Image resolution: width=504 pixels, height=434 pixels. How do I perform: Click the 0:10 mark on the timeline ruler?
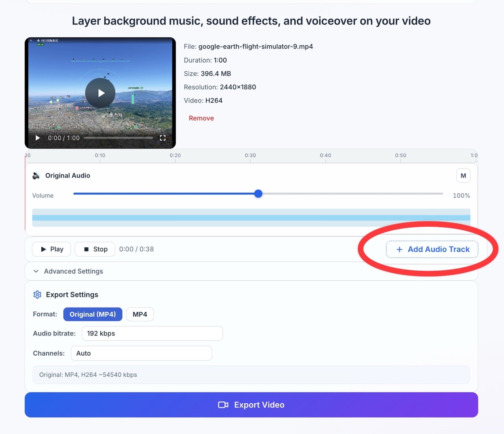tap(100, 156)
